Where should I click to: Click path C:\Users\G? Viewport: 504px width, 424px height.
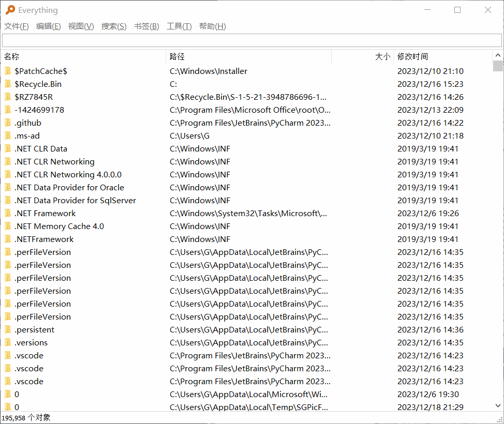(x=189, y=135)
